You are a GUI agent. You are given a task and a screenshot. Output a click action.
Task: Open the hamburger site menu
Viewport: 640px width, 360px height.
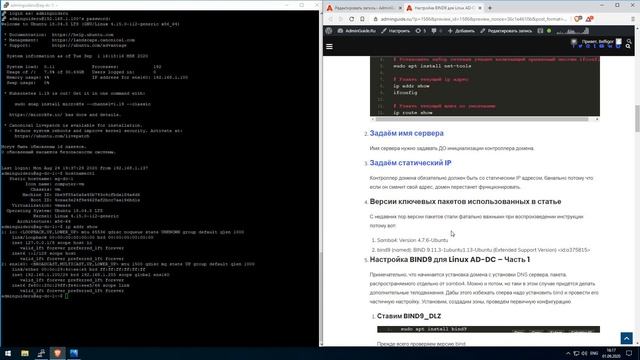(x=329, y=47)
